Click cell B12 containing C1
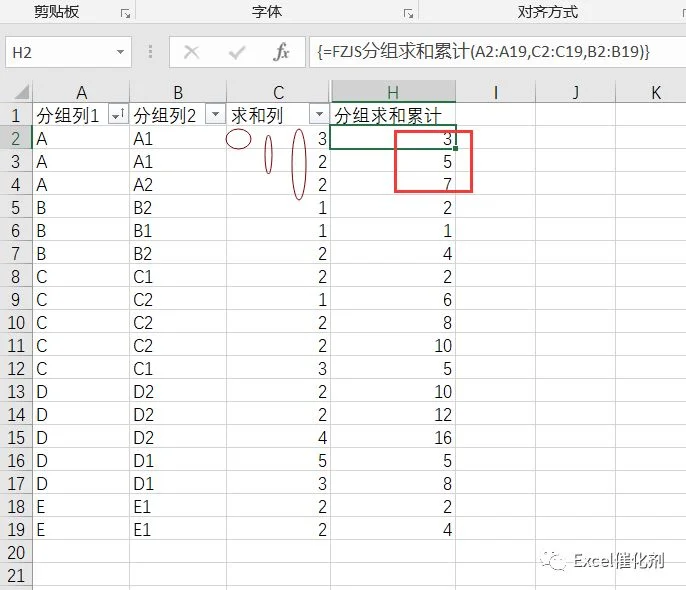Viewport: 686px width, 590px height. click(x=178, y=369)
